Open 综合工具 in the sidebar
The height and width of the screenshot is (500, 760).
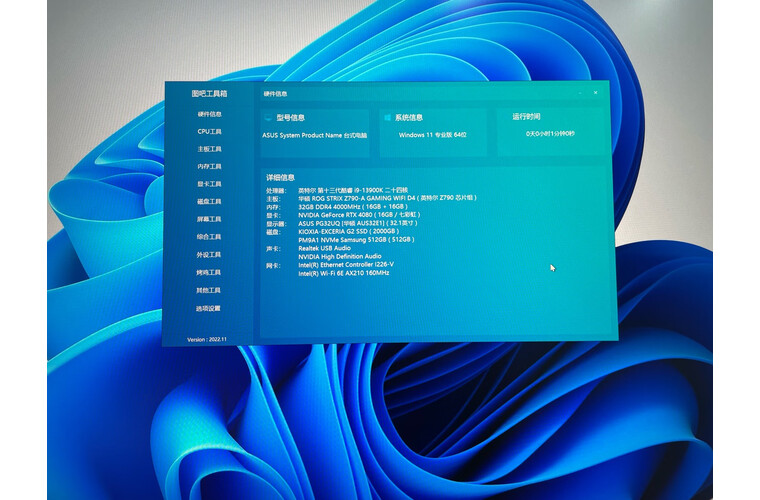point(209,237)
